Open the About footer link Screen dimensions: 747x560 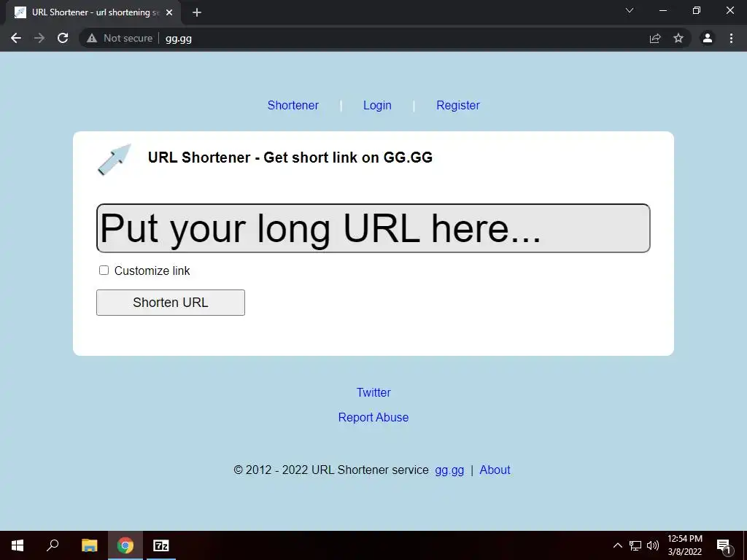[495, 470]
